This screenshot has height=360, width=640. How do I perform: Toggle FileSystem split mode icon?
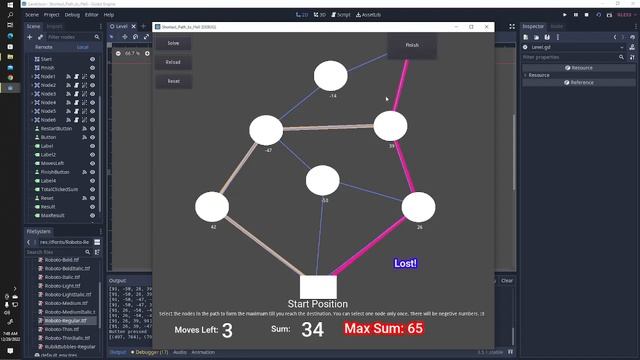[97, 242]
